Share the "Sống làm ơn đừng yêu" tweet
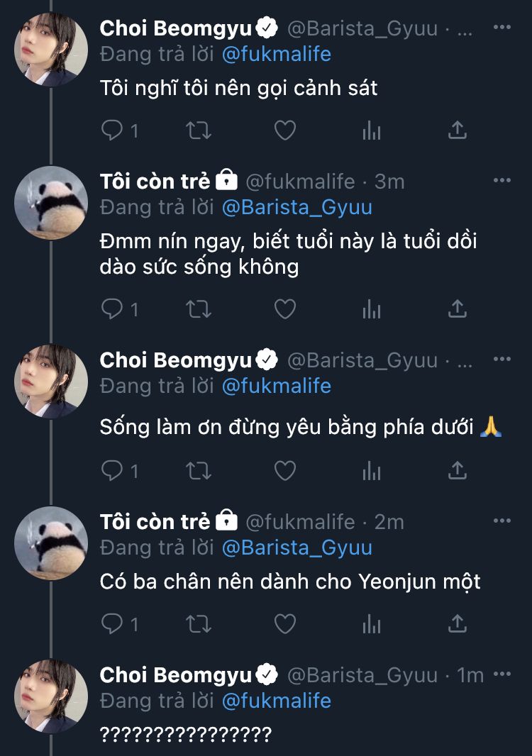 pyautogui.click(x=458, y=470)
